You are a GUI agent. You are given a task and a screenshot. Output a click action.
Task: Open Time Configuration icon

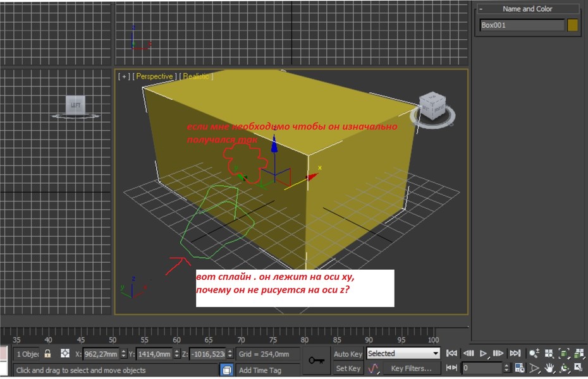pyautogui.click(x=519, y=368)
